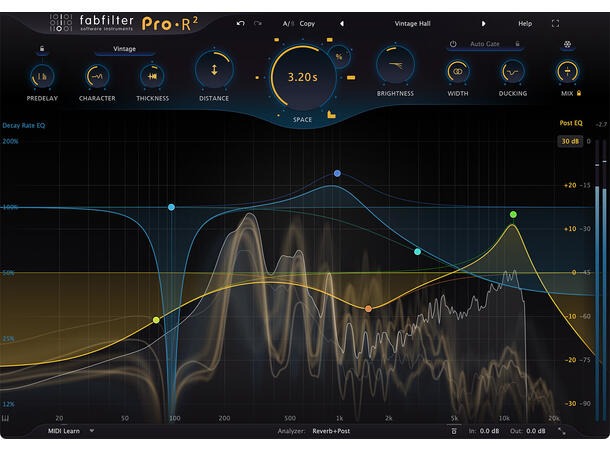Click the Pro-R 2 product logo
610x450 pixels.
tap(170, 24)
